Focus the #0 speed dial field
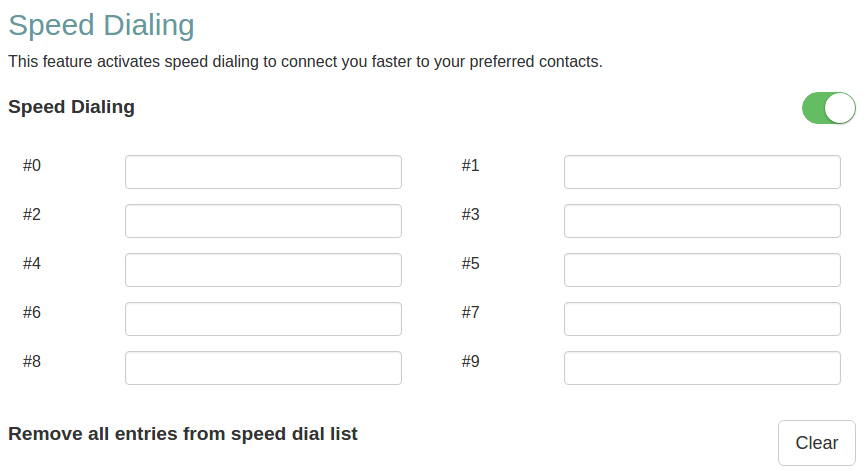The height and width of the screenshot is (471, 868). 263,172
